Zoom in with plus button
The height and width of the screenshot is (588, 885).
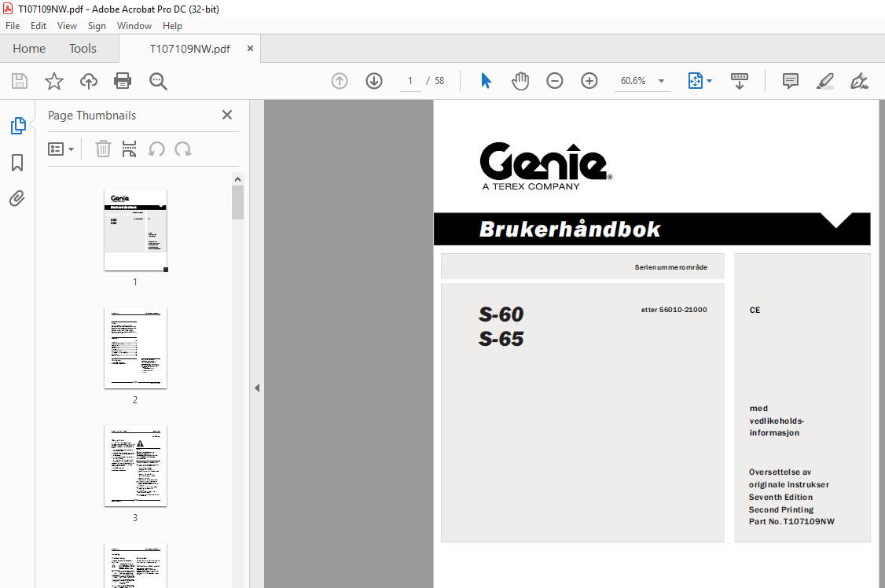[x=589, y=81]
